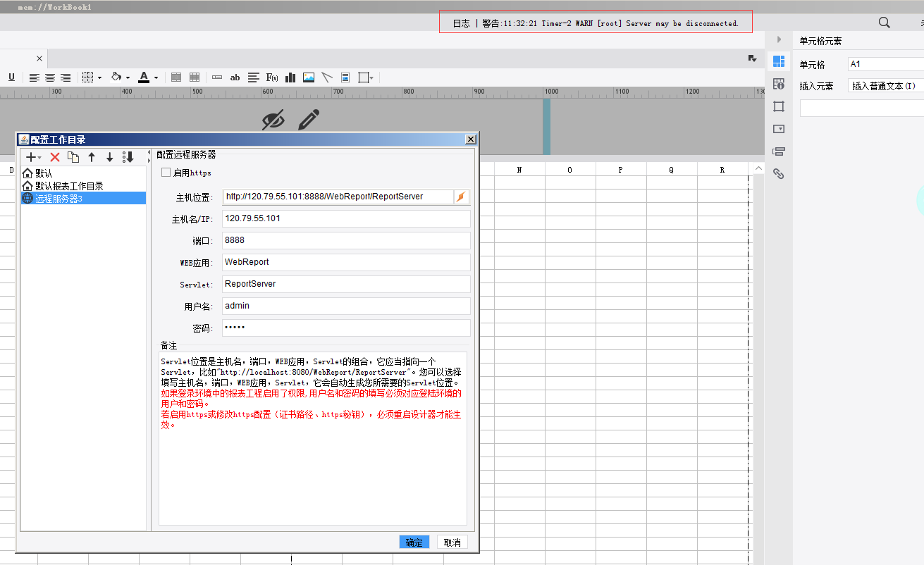Viewport: 924px width, 565px height.
Task: Insert rich text with the lines icon
Action: pos(253,77)
